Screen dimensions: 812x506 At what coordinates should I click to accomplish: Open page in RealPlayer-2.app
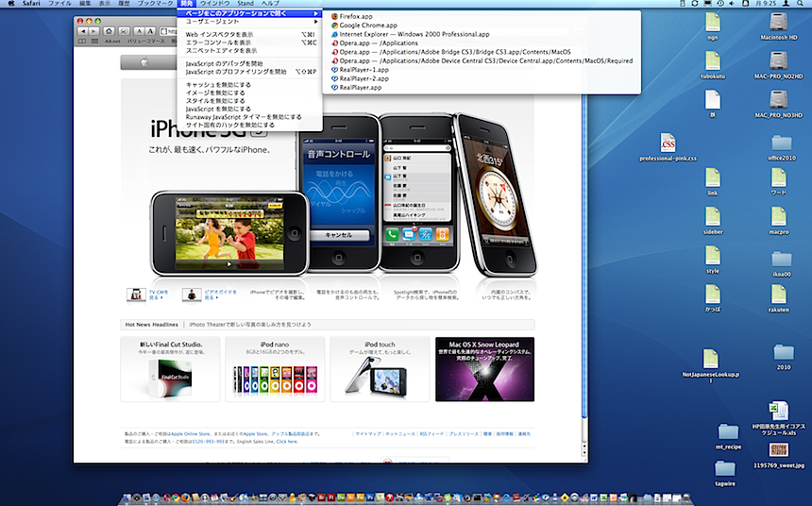[482, 78]
